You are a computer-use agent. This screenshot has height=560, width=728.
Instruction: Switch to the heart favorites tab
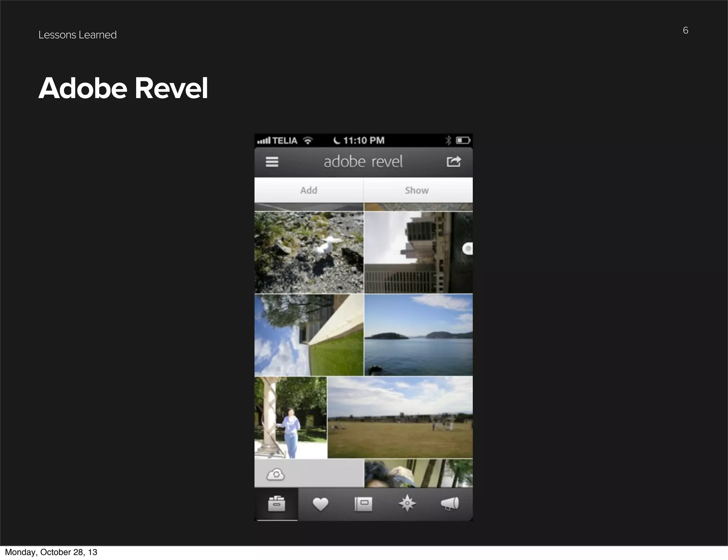tap(320, 504)
